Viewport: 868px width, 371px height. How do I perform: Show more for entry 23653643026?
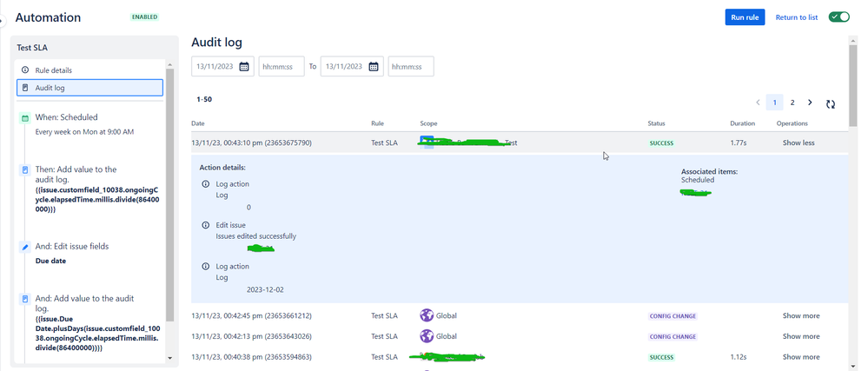(801, 336)
